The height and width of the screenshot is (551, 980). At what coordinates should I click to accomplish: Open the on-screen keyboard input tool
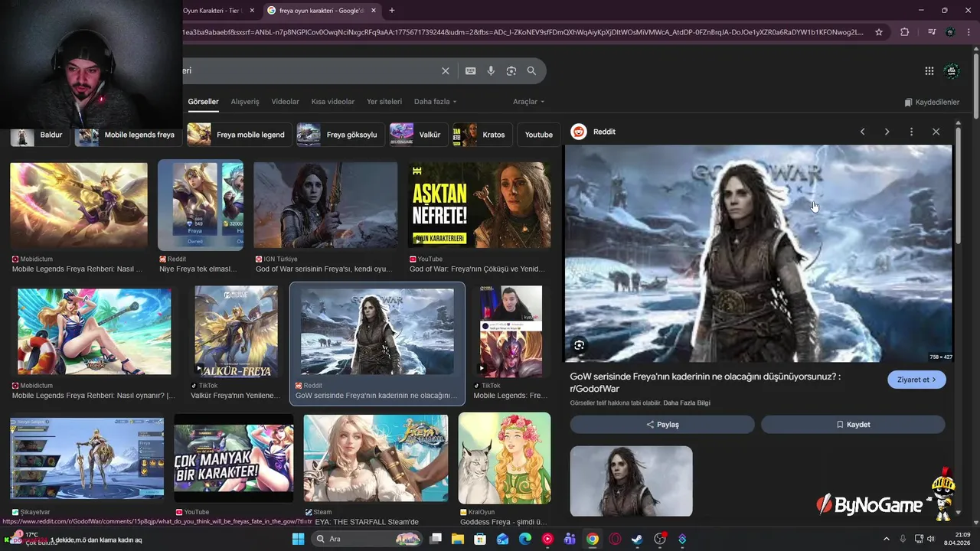(x=471, y=70)
